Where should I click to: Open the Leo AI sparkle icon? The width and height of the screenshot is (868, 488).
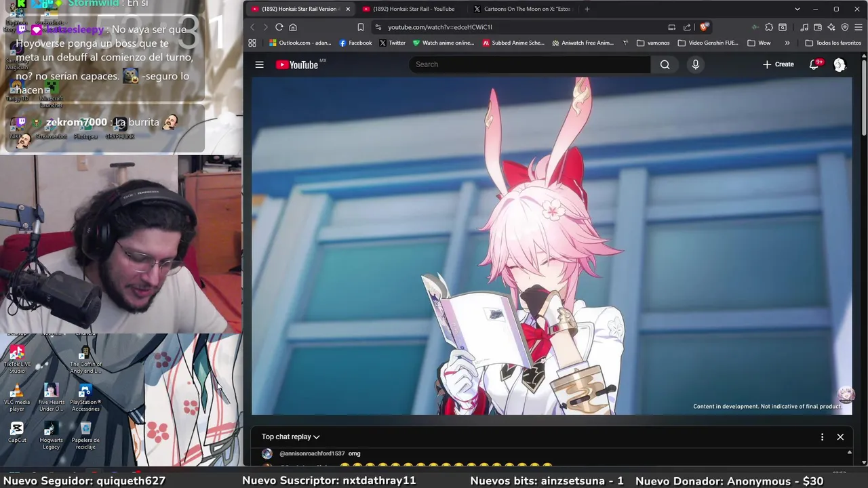click(831, 27)
